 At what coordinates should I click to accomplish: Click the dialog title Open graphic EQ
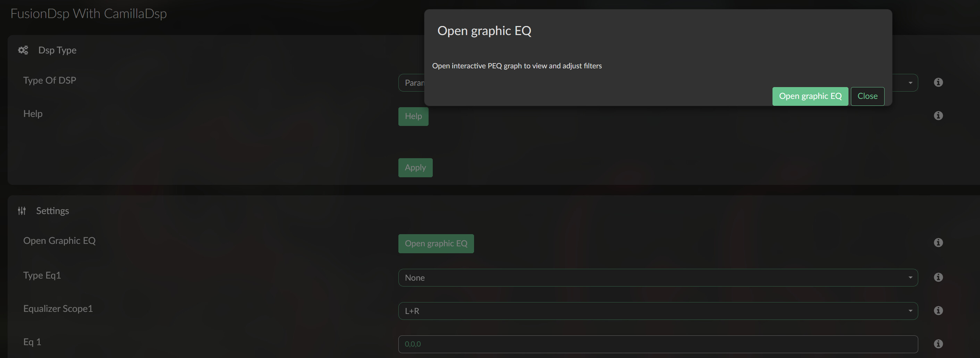(x=484, y=31)
